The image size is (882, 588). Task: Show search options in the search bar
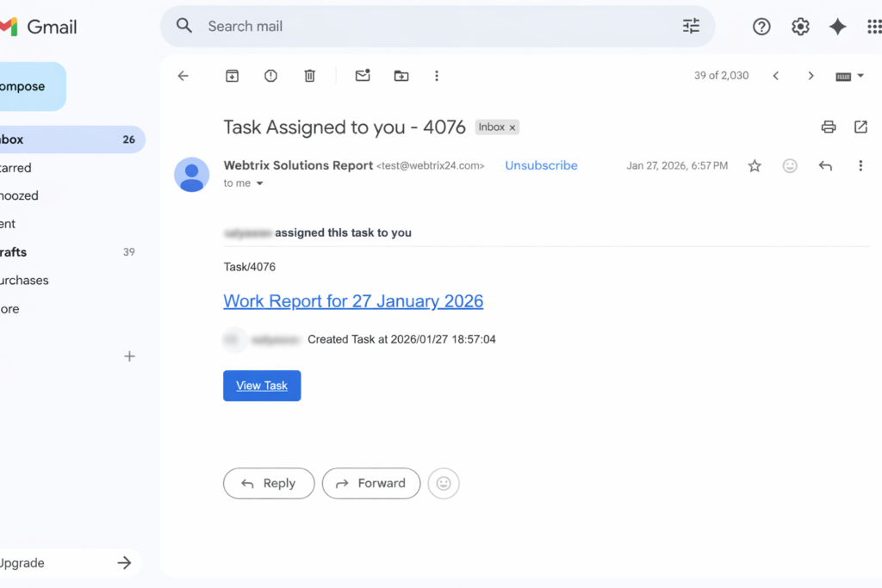tap(691, 27)
